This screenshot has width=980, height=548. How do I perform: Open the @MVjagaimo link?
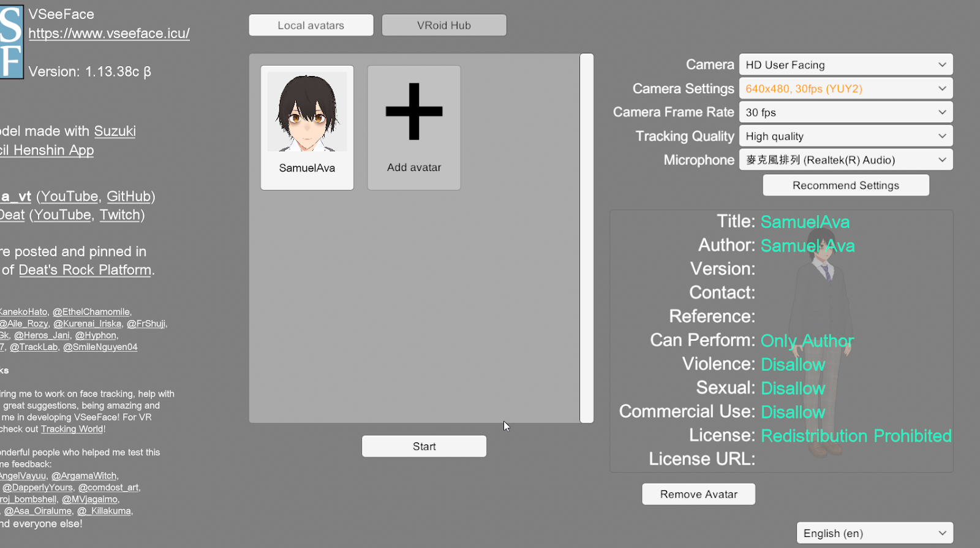click(x=89, y=499)
